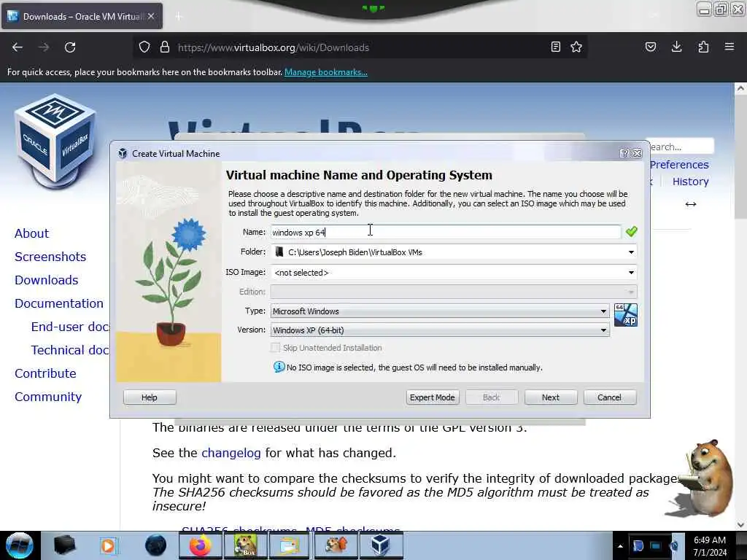747x560 pixels.
Task: Click the horizontal double arrow page-width toggle
Action: [x=691, y=204]
